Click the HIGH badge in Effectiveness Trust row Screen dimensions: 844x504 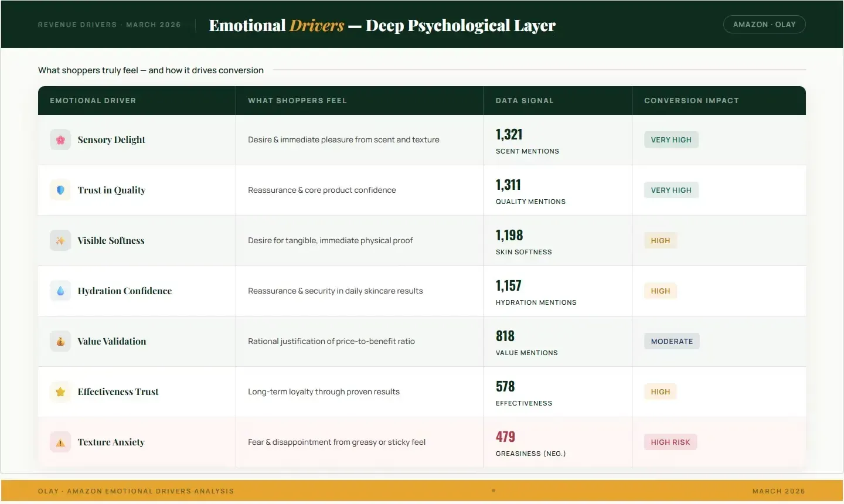(661, 392)
